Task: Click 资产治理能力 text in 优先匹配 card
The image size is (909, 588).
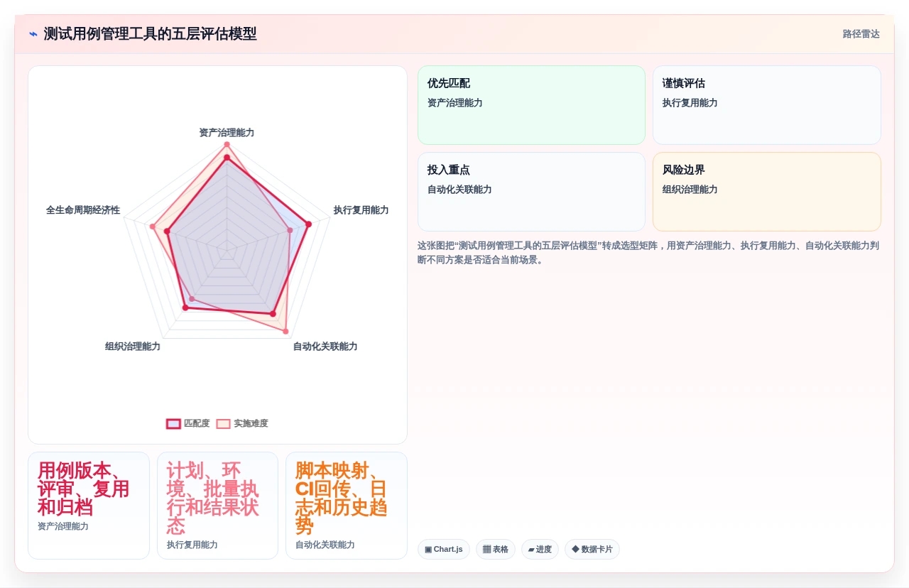Action: coord(454,103)
